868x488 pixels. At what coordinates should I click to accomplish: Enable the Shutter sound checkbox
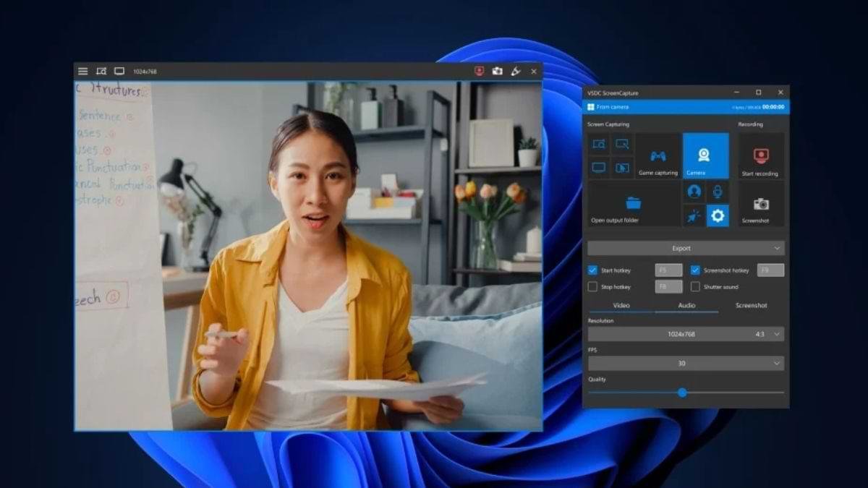(695, 286)
